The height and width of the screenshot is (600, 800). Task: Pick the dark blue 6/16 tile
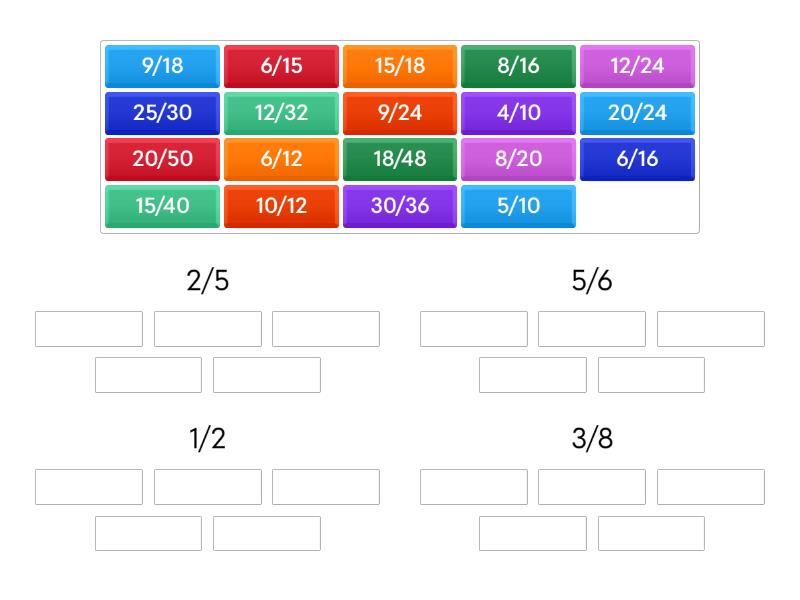coord(637,159)
